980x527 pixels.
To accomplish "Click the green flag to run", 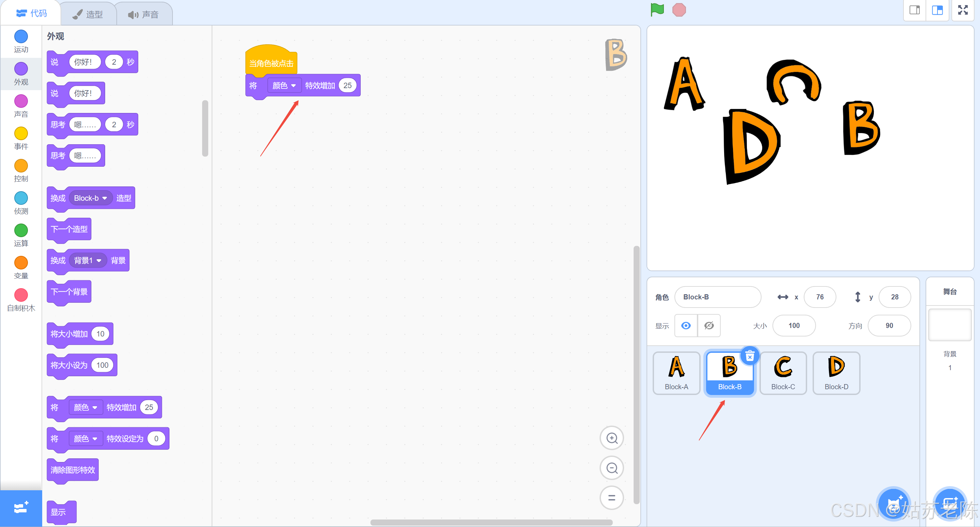I will point(657,10).
